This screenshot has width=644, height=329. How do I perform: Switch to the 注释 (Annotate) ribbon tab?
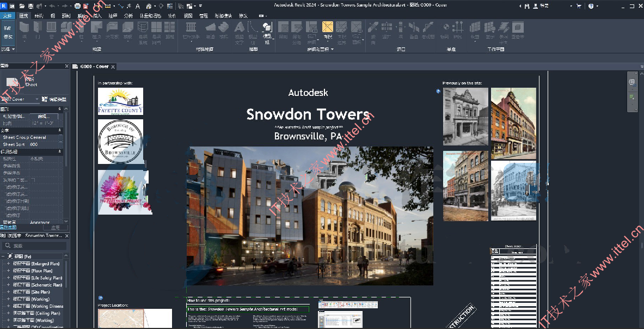point(113,16)
